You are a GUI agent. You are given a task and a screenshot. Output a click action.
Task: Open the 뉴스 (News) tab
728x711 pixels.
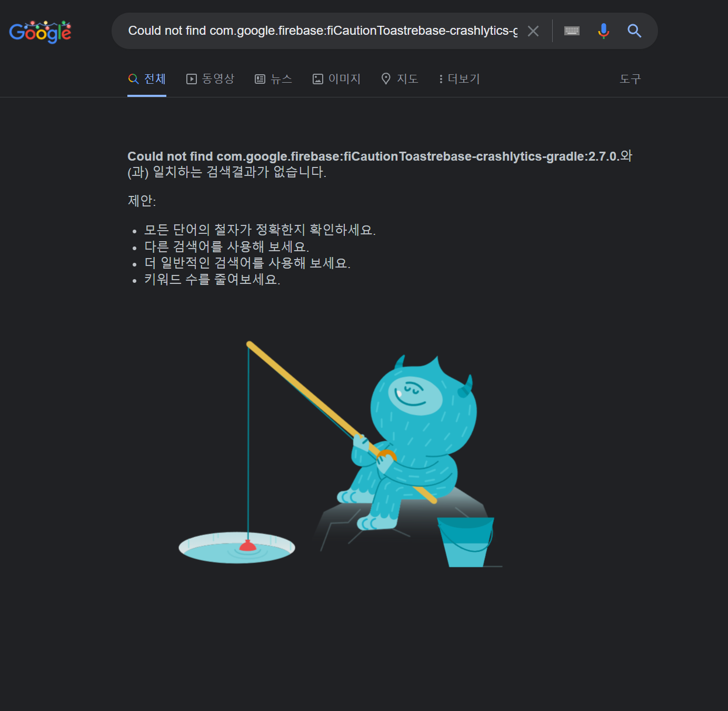click(x=273, y=79)
